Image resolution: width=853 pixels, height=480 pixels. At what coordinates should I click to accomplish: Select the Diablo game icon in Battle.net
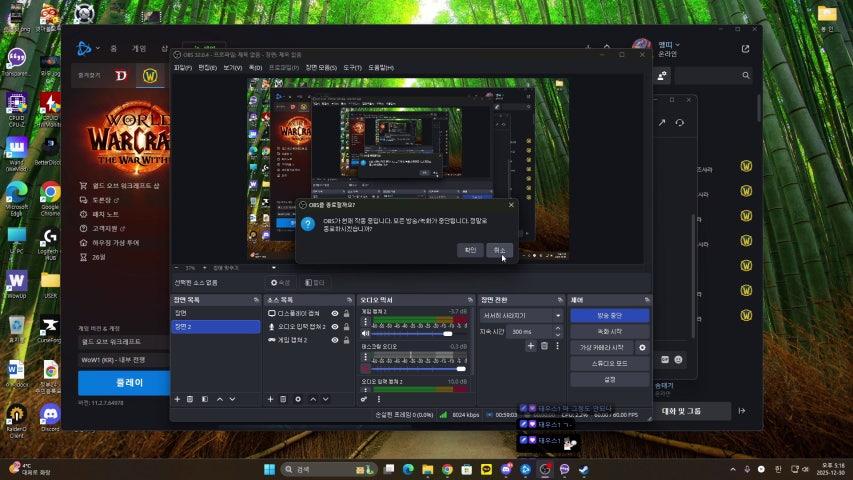121,75
